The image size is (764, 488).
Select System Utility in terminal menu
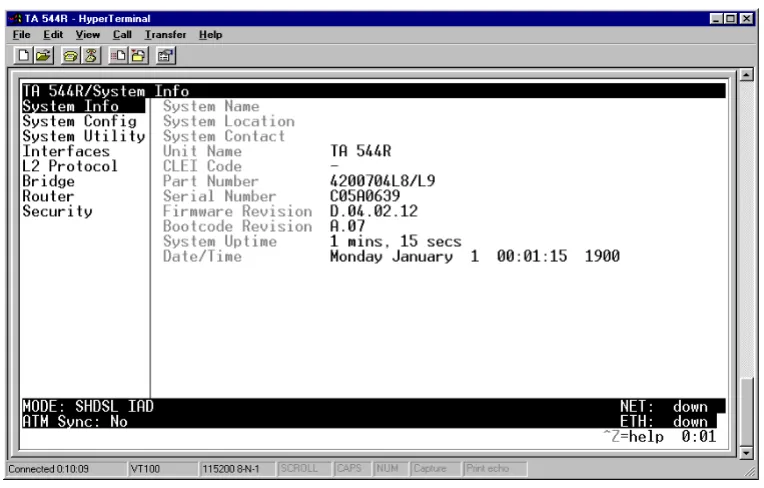pos(84,136)
